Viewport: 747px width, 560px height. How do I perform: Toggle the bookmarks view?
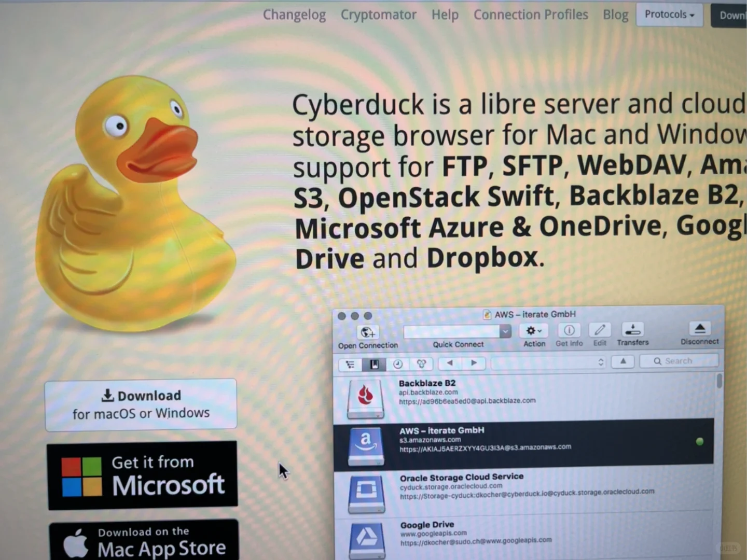point(375,363)
